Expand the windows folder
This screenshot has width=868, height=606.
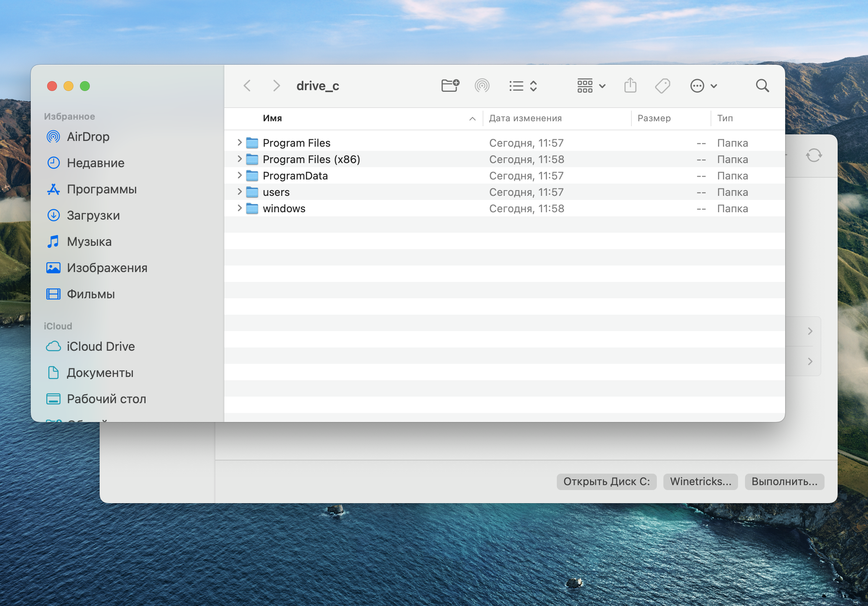(x=239, y=208)
